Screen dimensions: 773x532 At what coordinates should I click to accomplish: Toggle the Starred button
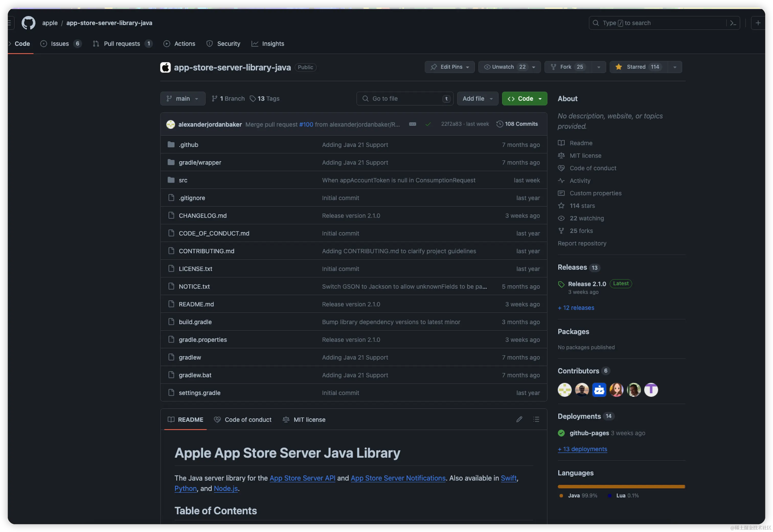(638, 67)
